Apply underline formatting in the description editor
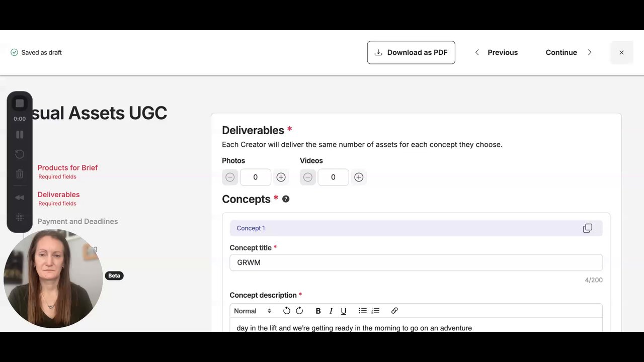The height and width of the screenshot is (362, 644). [x=344, y=311]
